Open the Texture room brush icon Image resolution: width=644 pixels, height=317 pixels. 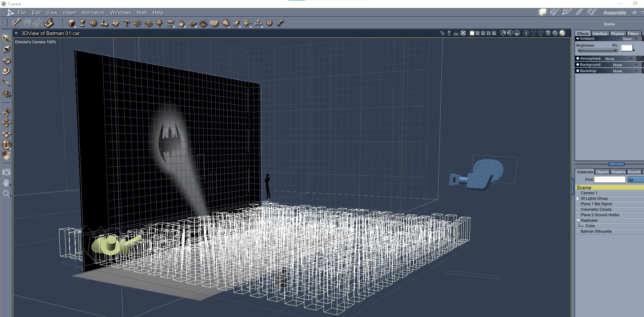[x=579, y=12]
